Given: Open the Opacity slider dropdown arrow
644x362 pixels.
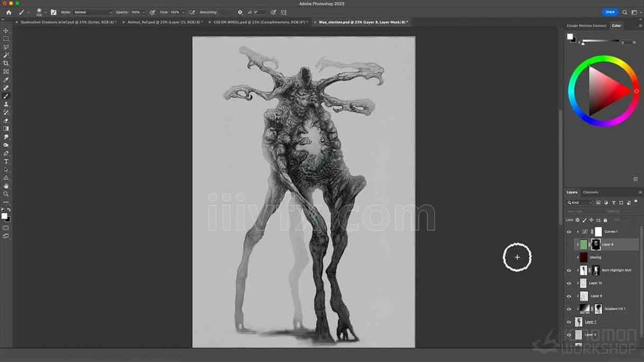Looking at the screenshot, I should tap(144, 12).
